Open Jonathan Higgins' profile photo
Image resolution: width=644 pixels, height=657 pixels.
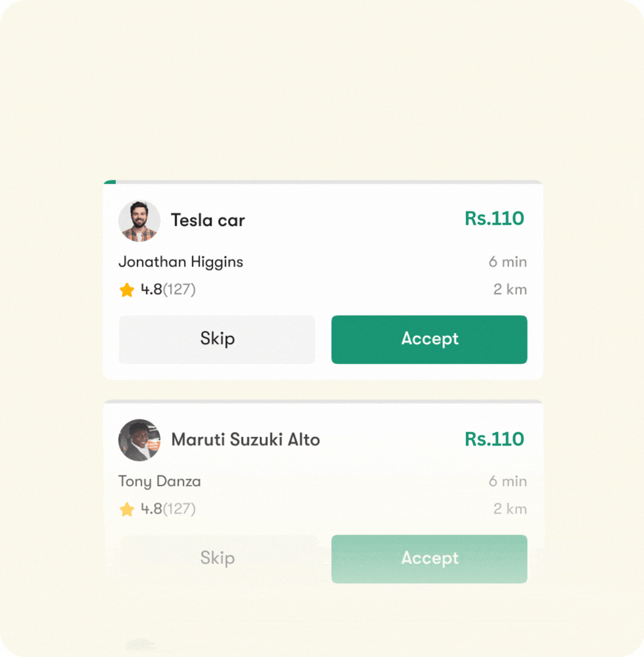tap(139, 221)
